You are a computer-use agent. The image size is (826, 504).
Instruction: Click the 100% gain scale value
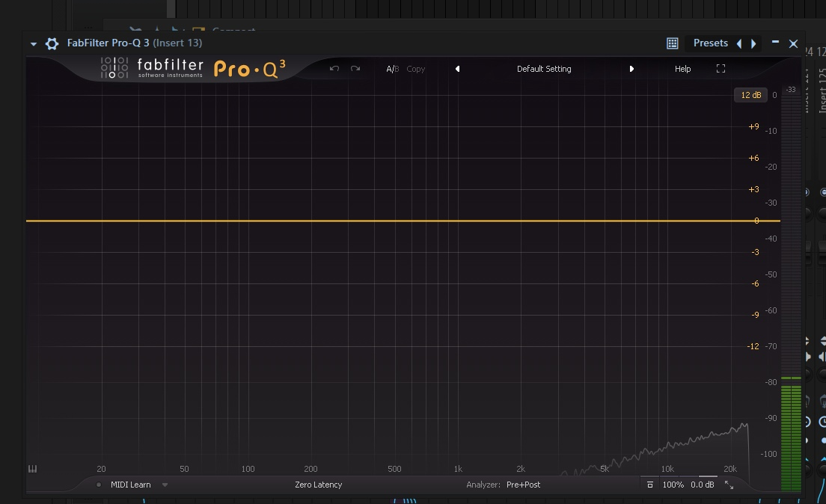673,485
